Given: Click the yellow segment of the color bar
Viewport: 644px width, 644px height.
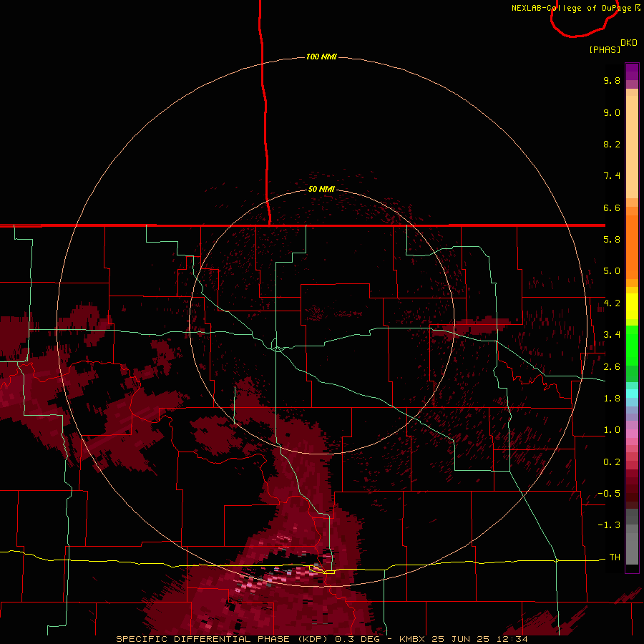Looking at the screenshot, I should tap(632, 306).
